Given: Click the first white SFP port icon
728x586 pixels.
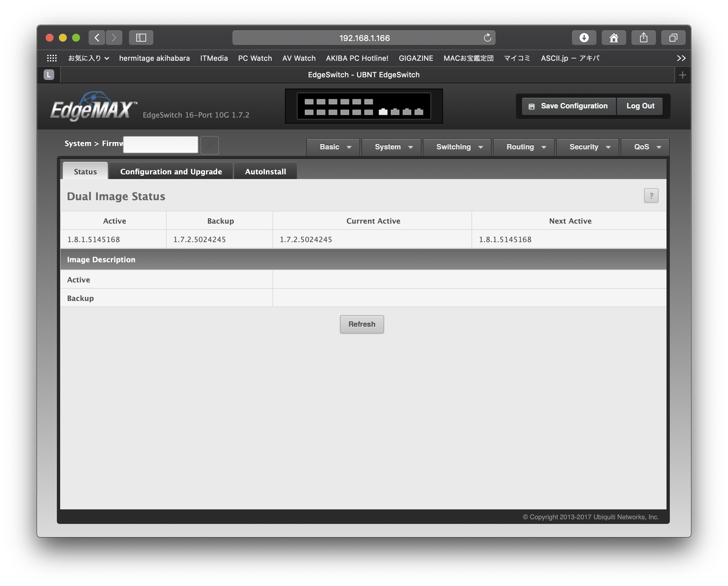Looking at the screenshot, I should tap(383, 112).
